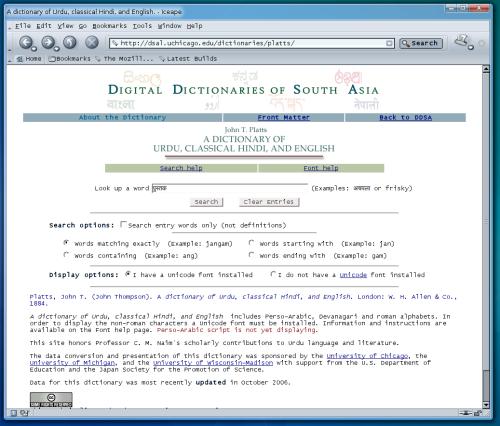The height and width of the screenshot is (426, 500).
Task: Reload the current page
Action: tap(70, 42)
